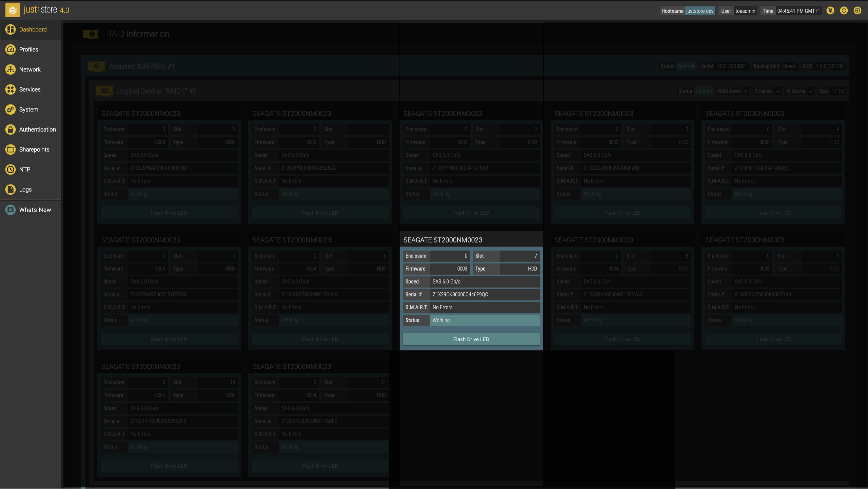
Task: Flash Drive LED for slot 1 drive
Action: 320,213
